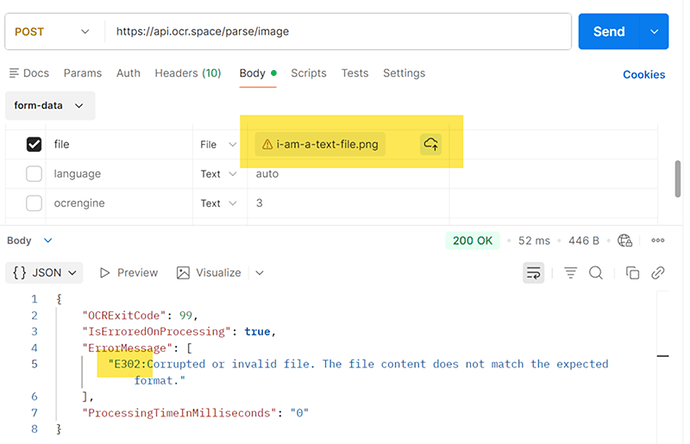The height and width of the screenshot is (444, 690).
Task: Open the response more options ellipsis
Action: 658,240
